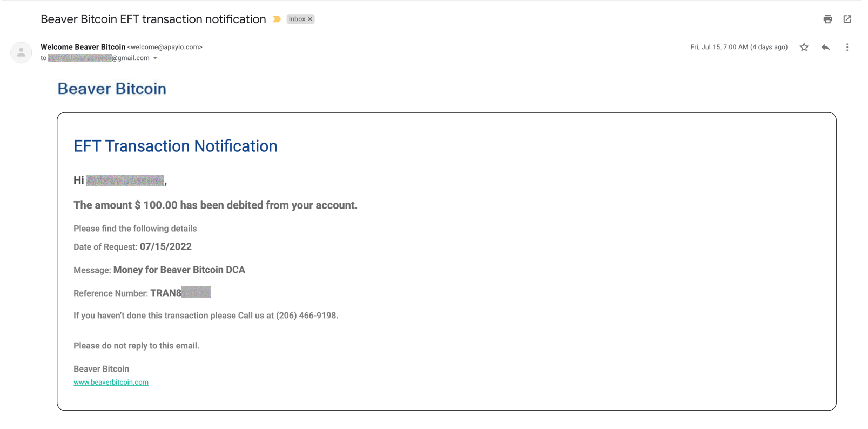Click message text Money for Beaver Bitcoin DCA
This screenshot has width=868, height=429.
pos(179,270)
